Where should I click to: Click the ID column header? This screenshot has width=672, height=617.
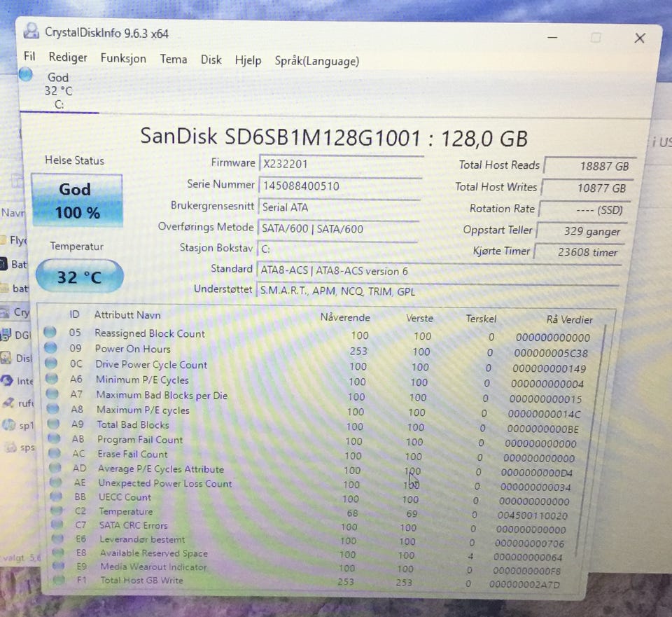pyautogui.click(x=74, y=314)
